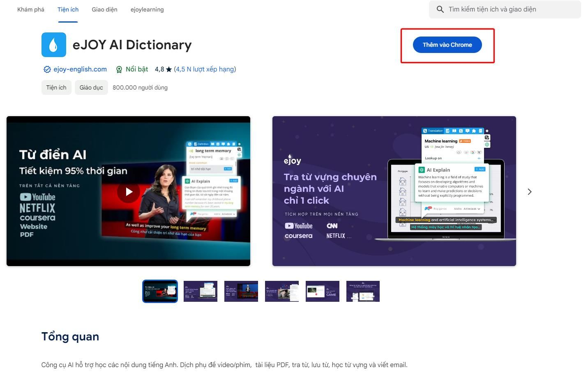Select the second screenshot thumbnail
588x372 pixels.
pyautogui.click(x=201, y=291)
